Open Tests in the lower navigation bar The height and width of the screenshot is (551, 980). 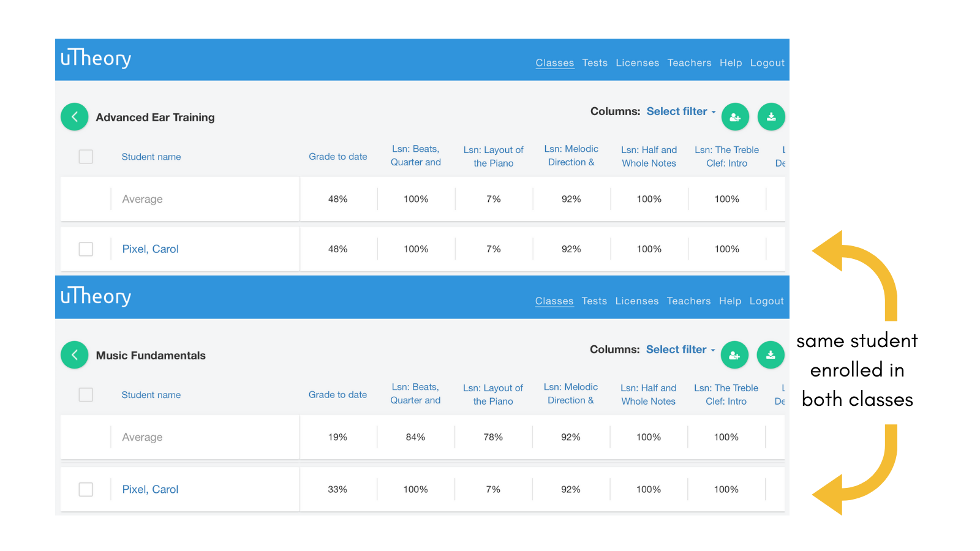(594, 301)
